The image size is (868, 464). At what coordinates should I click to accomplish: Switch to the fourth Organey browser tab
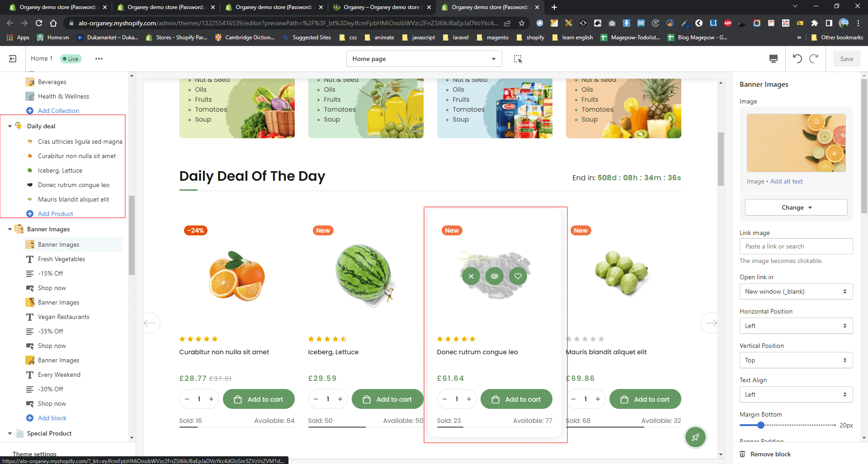382,7
